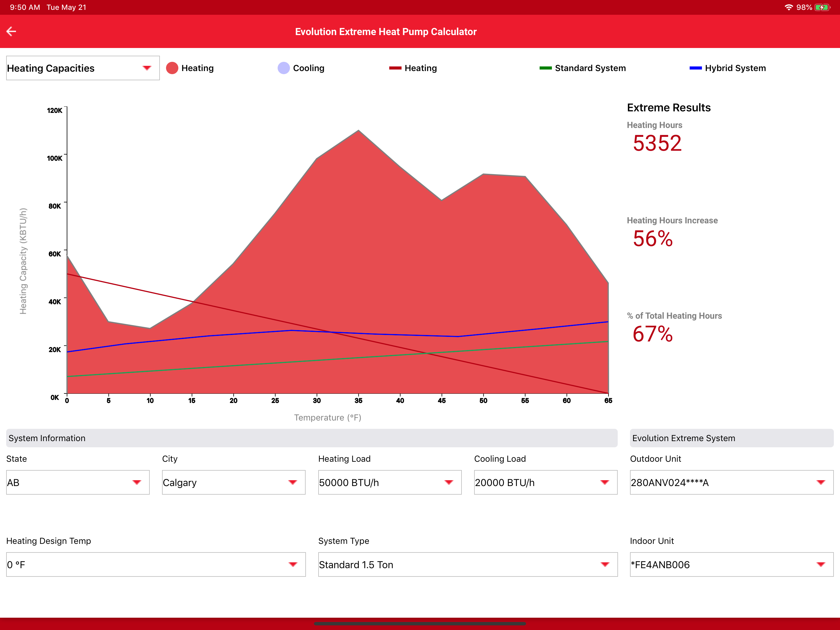Toggle the Cooling legend circle

coord(284,68)
